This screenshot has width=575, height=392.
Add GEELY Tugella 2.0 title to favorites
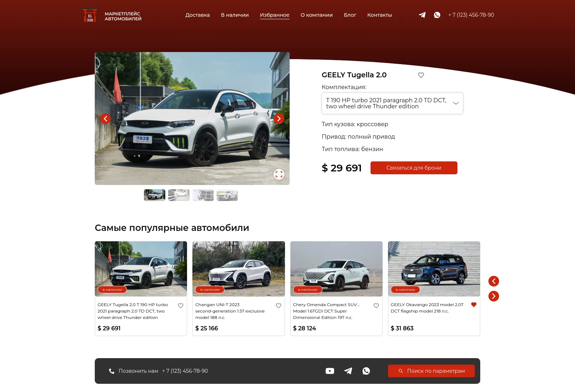point(421,75)
